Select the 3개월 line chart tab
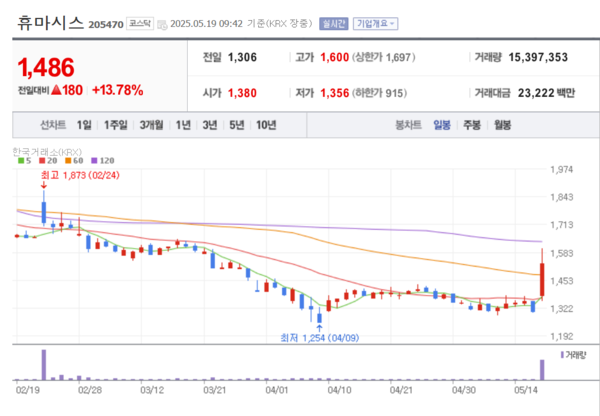 [151, 125]
